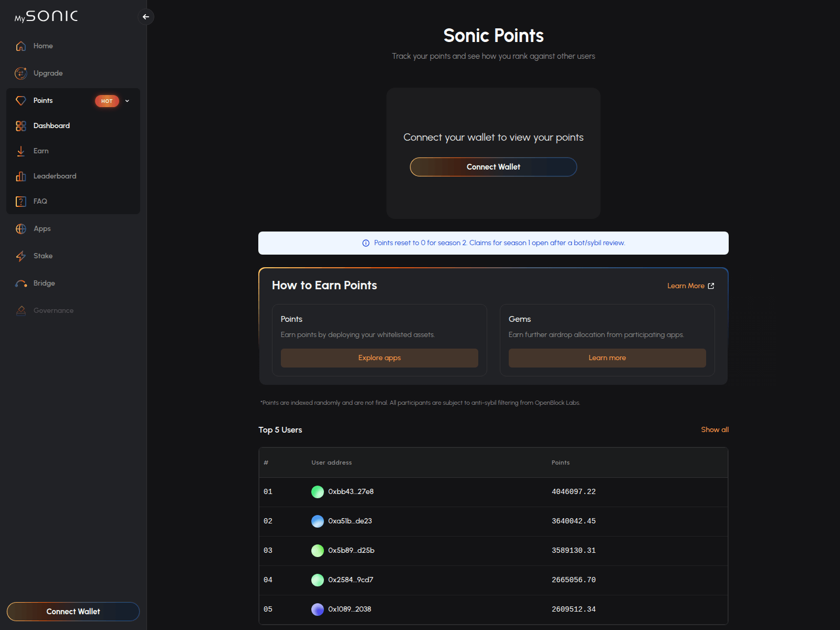Click the Governance icon
The height and width of the screenshot is (630, 840).
click(21, 311)
